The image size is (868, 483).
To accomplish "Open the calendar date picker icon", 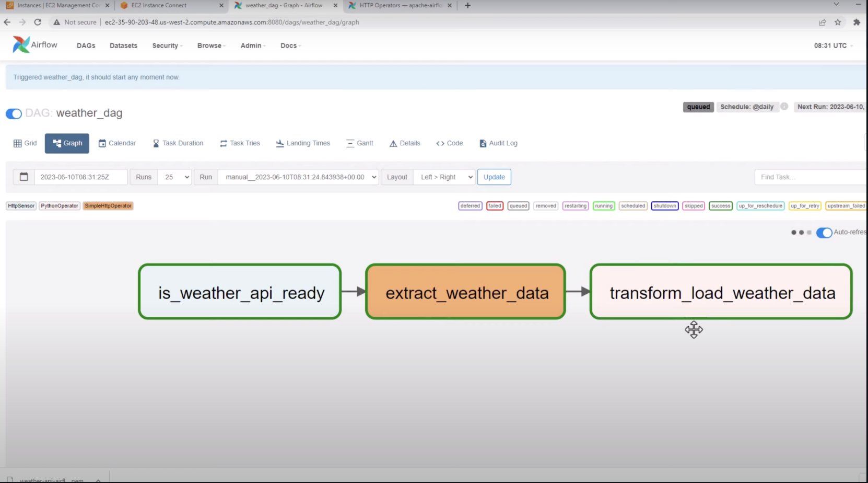I will (24, 177).
